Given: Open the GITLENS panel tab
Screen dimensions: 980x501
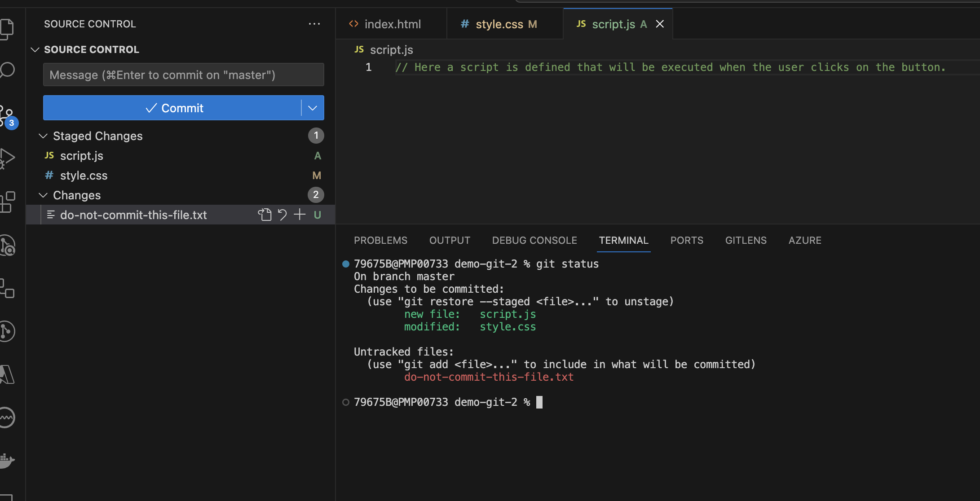Looking at the screenshot, I should 746,240.
